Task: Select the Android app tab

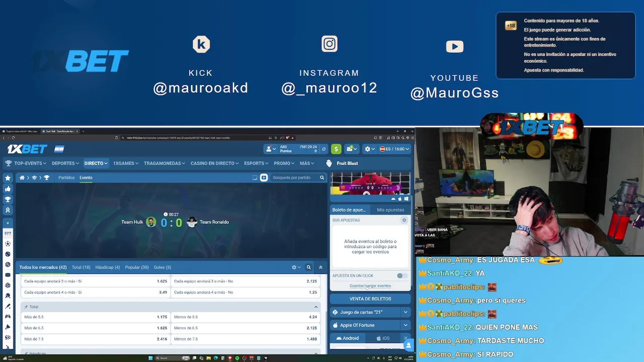Action: coord(348,338)
